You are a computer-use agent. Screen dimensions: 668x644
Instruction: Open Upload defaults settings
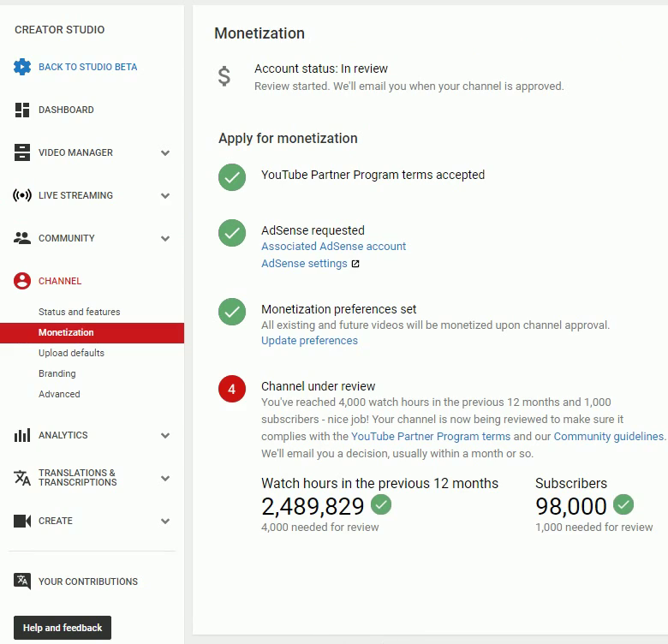(x=71, y=353)
